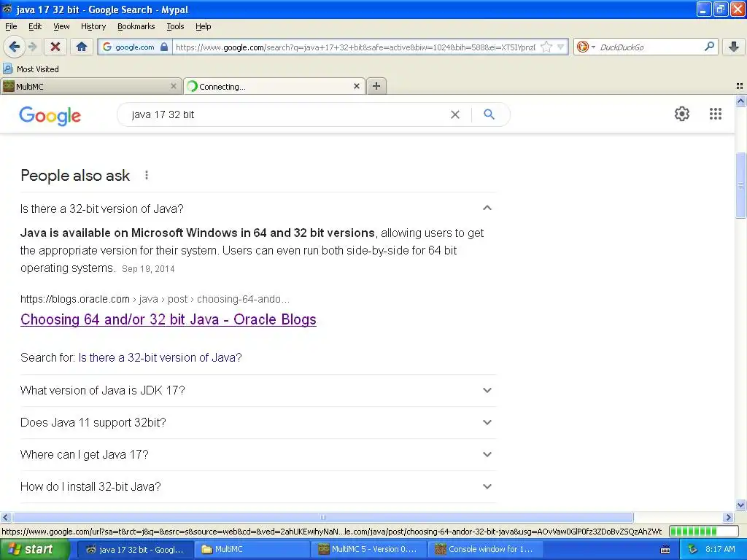The image size is (747, 560).
Task: Close the Connecting... tab
Action: tap(356, 86)
